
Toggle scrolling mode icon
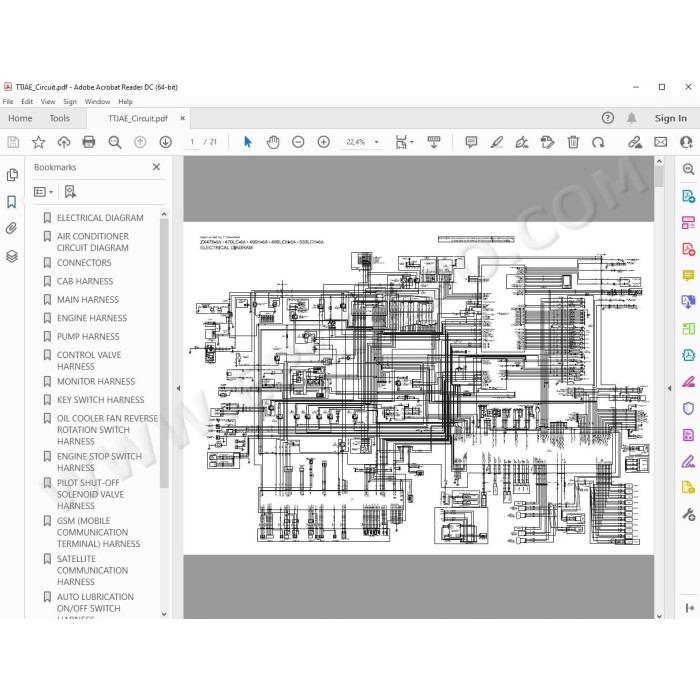tap(433, 142)
